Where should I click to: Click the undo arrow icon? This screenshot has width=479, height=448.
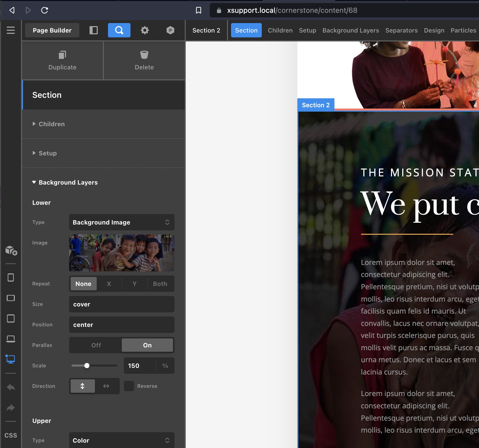tap(11, 387)
